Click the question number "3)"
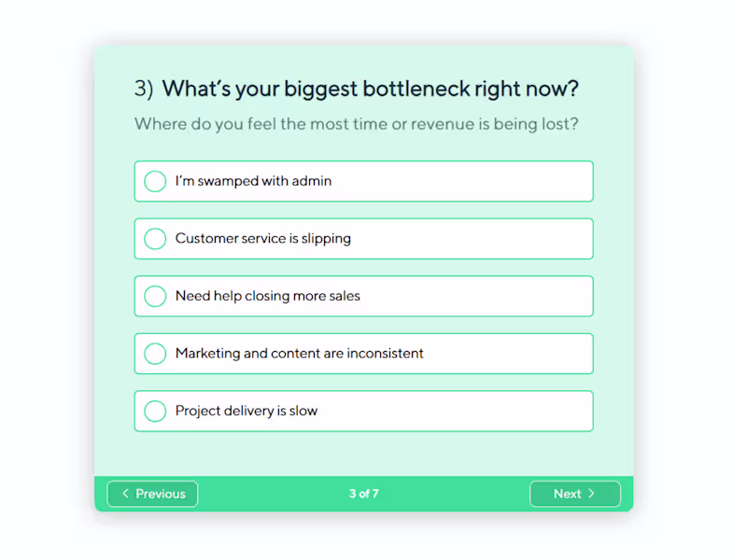 143,89
